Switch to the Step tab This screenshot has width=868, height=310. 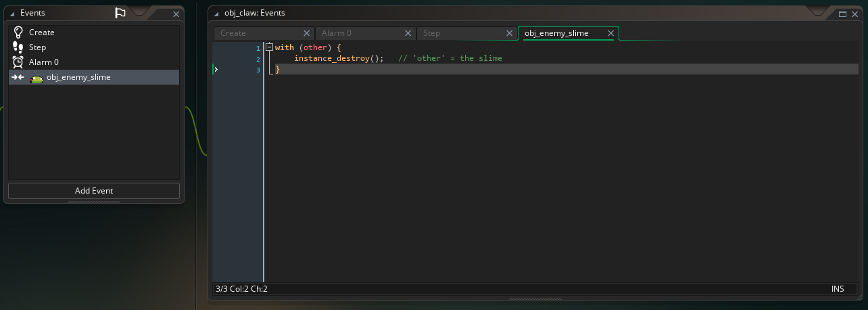click(x=431, y=33)
